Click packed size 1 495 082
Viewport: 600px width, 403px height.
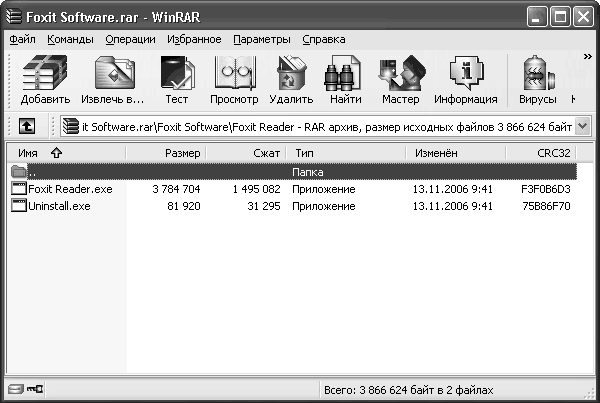pyautogui.click(x=256, y=189)
